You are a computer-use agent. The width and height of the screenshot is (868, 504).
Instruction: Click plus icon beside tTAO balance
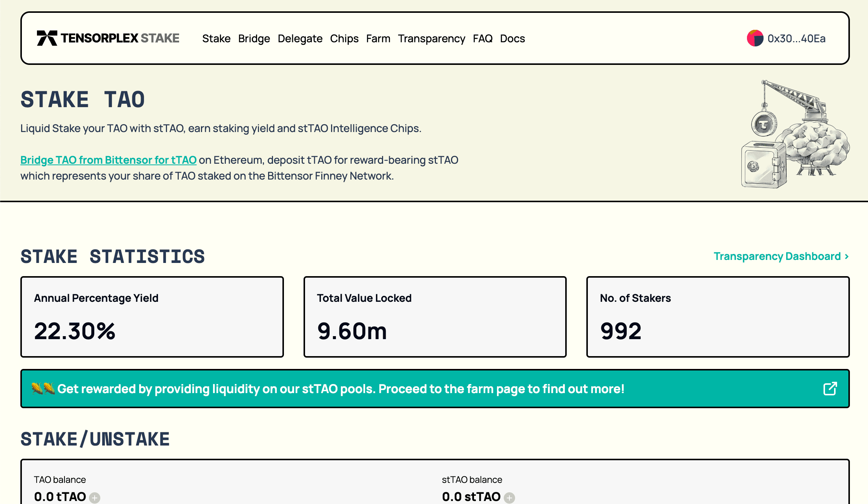tap(95, 498)
